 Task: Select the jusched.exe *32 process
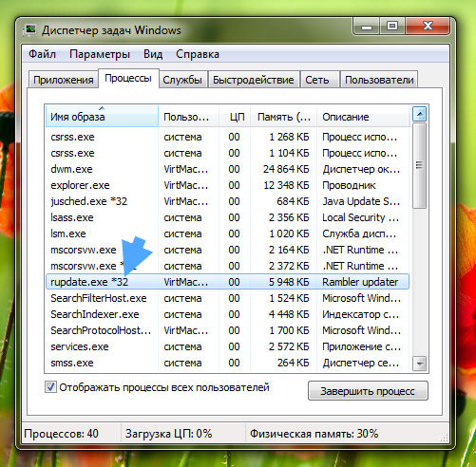click(227, 201)
